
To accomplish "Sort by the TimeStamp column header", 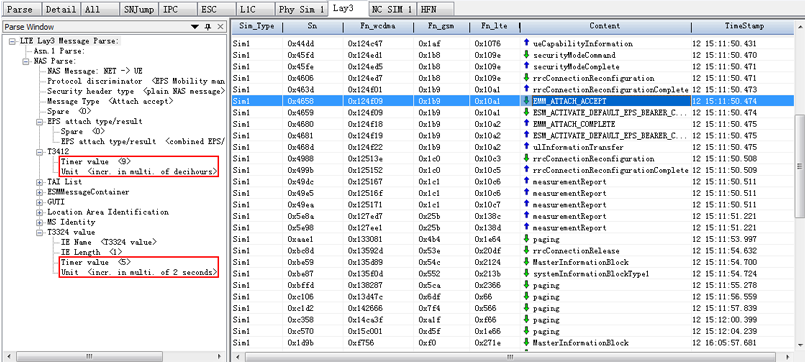I will (744, 26).
